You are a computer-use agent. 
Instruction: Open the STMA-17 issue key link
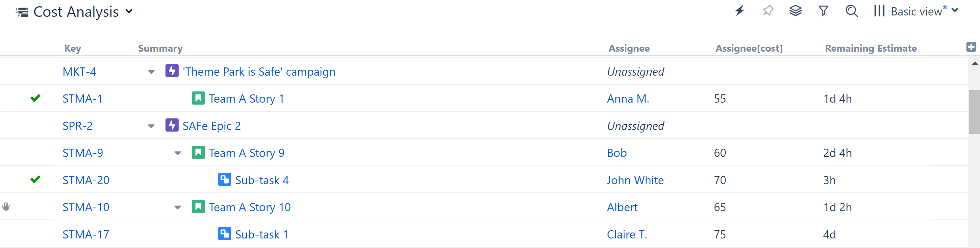(x=86, y=234)
